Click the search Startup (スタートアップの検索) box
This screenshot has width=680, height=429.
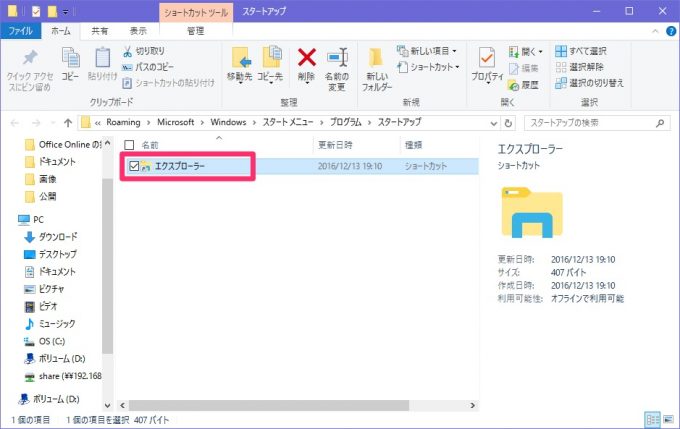click(x=596, y=123)
